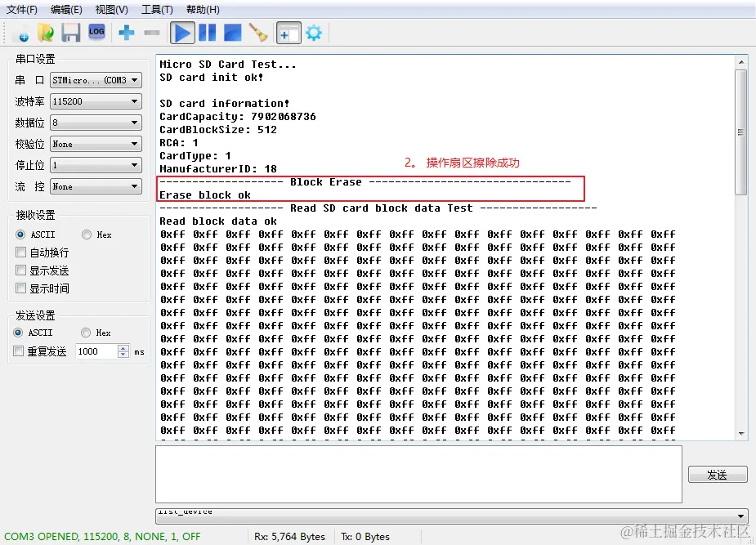The width and height of the screenshot is (756, 545).
Task: Clear the receive window with broom icon
Action: [258, 33]
